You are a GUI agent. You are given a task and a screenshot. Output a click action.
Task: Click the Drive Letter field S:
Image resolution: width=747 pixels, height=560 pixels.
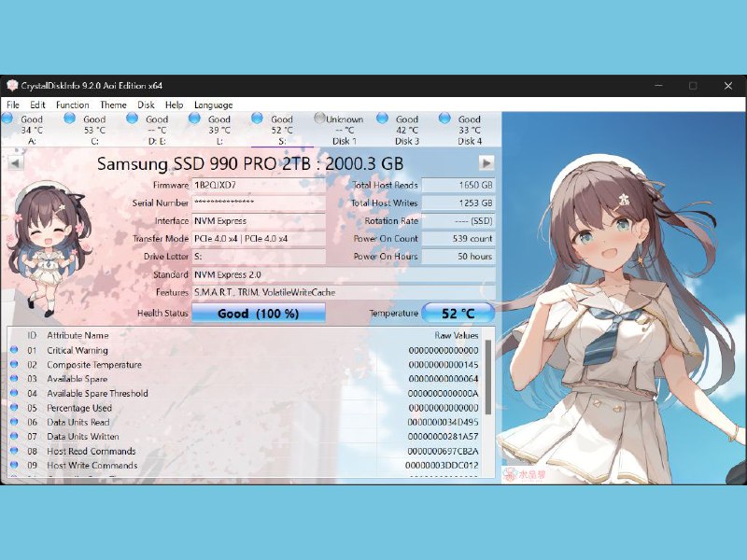(259, 256)
